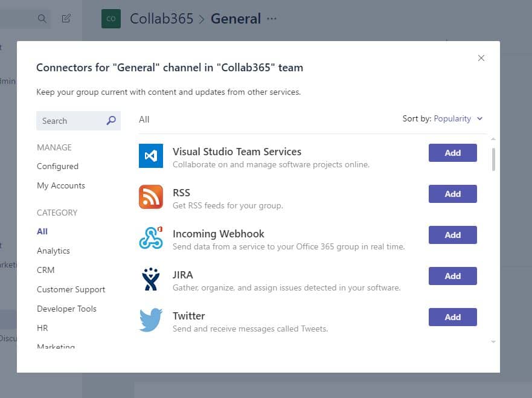
Task: Select the All category
Action: click(x=42, y=231)
